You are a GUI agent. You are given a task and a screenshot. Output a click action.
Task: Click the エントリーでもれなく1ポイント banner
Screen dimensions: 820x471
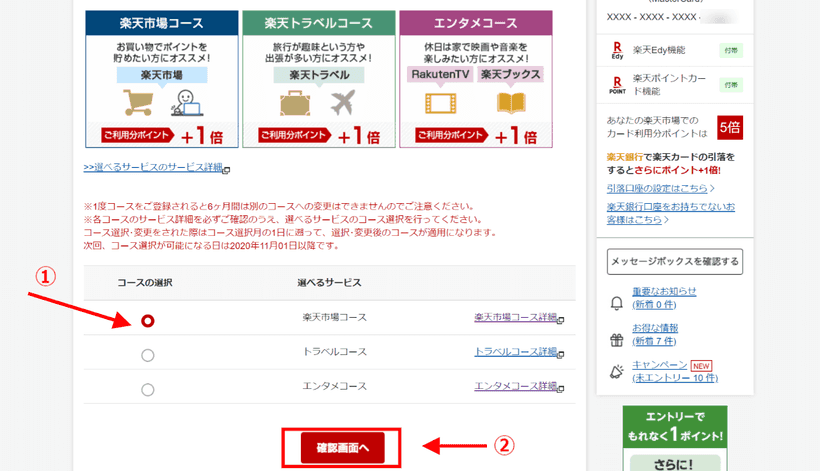(x=675, y=426)
